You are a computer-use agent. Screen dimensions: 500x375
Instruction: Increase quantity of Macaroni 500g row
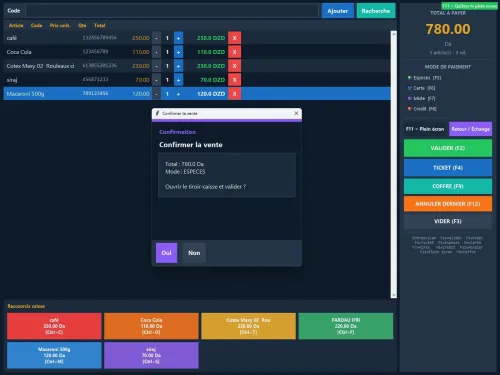pyautogui.click(x=178, y=94)
